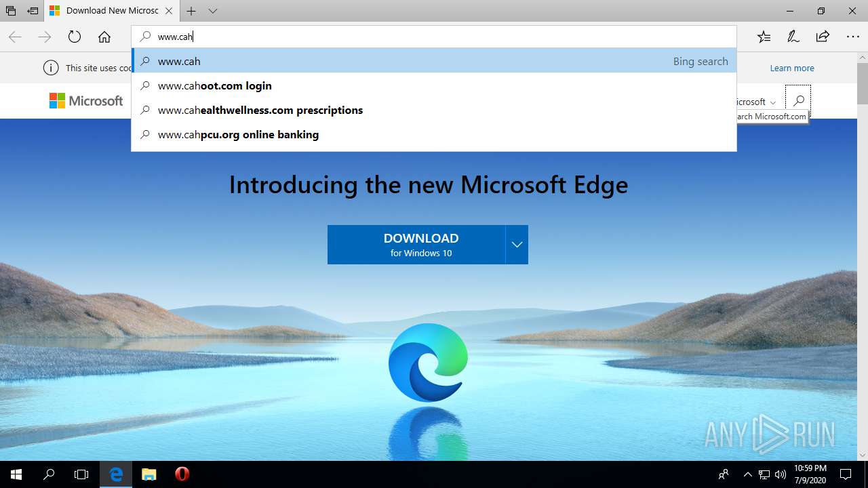This screenshot has height=488, width=868.
Task: Click the address bar showing www.cah
Action: click(434, 37)
